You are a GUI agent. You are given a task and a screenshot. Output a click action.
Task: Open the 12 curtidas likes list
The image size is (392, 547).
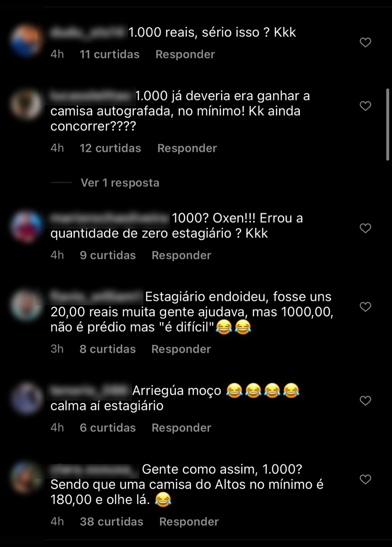(110, 148)
